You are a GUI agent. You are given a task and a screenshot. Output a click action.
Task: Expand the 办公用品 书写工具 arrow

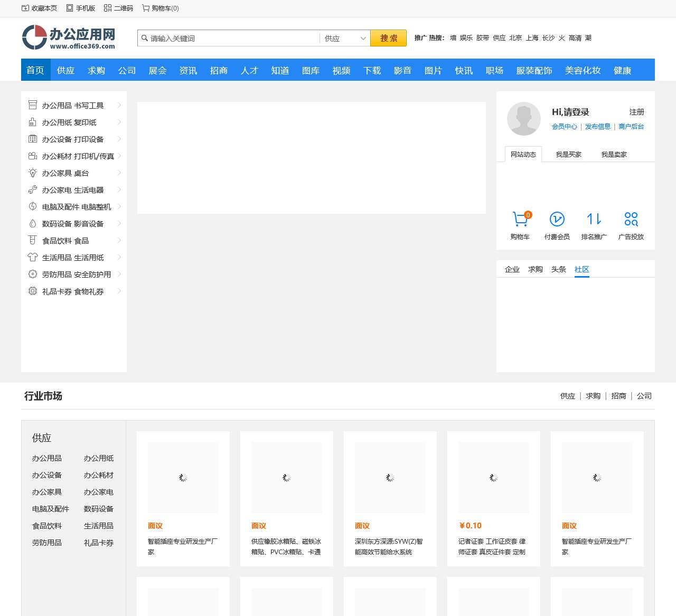(119, 105)
